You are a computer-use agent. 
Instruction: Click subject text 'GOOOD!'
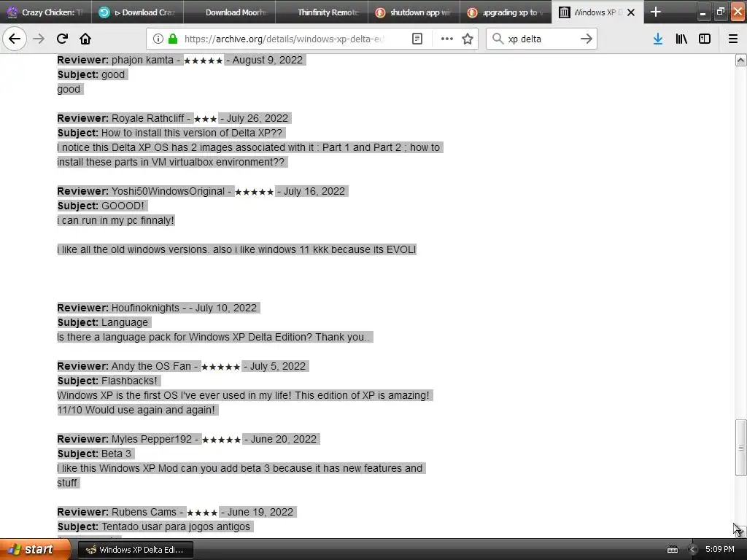coord(123,206)
